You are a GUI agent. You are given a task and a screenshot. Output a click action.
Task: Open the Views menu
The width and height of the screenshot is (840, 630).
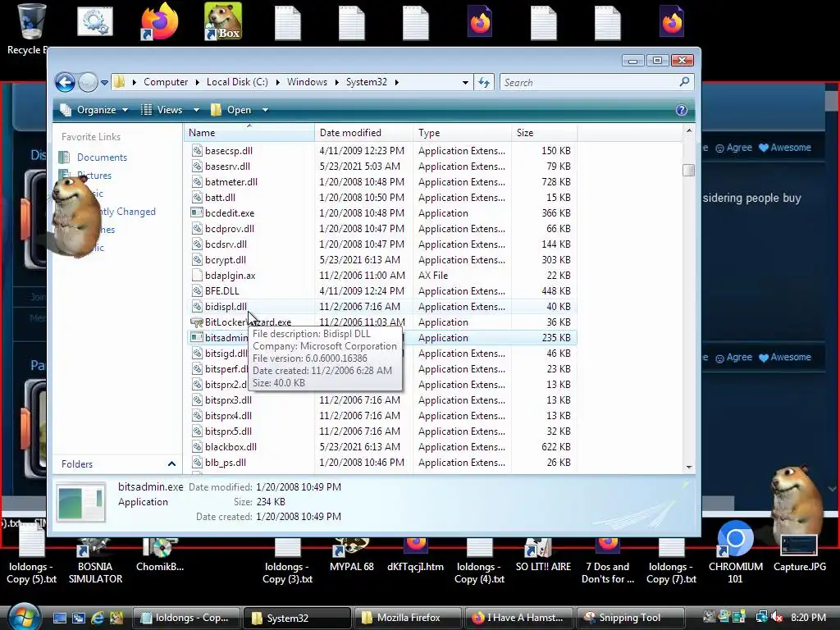162,110
